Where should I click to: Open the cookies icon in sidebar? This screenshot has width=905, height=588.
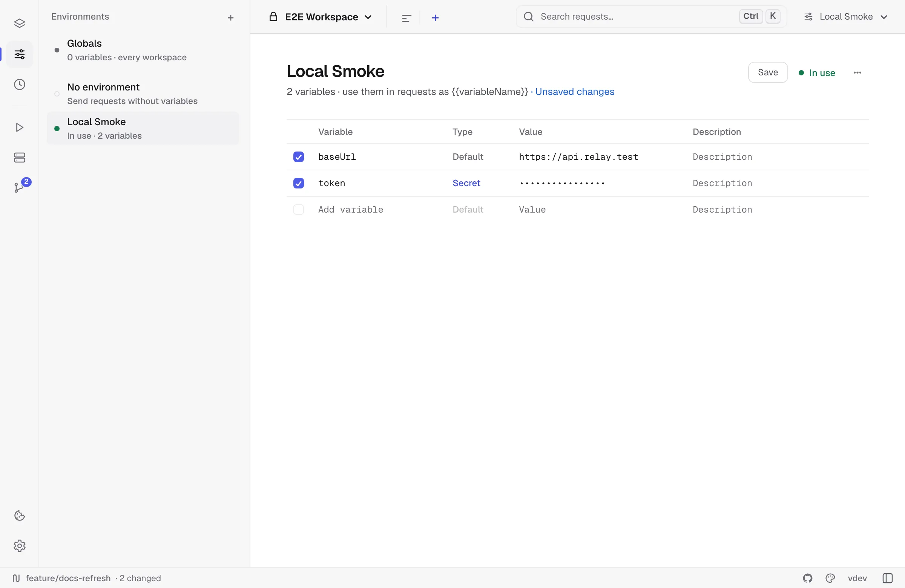pyautogui.click(x=19, y=515)
